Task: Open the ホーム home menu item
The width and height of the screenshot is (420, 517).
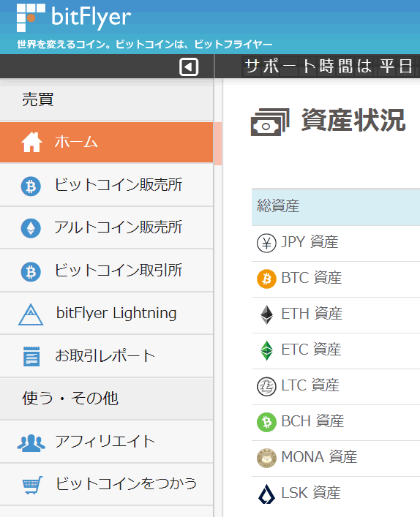Action: tap(107, 142)
